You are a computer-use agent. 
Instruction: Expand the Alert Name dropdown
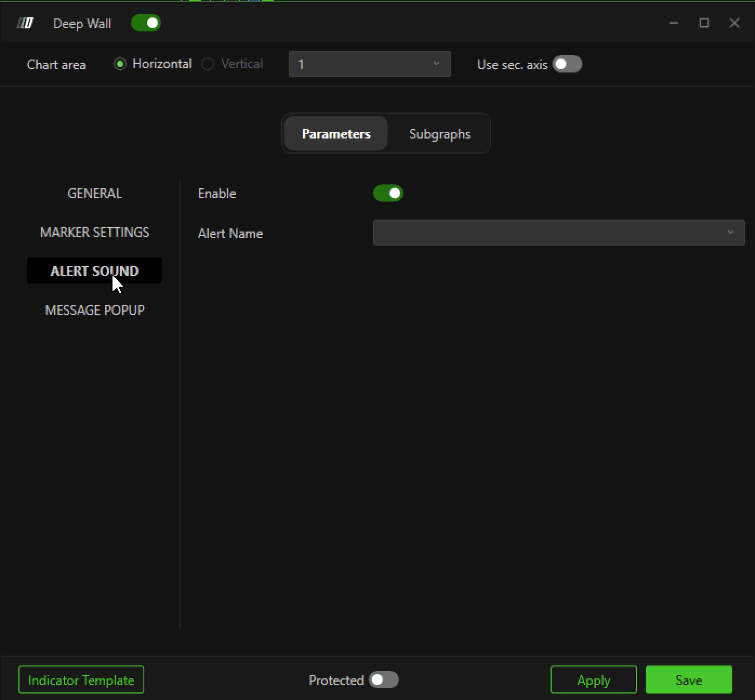tap(559, 233)
